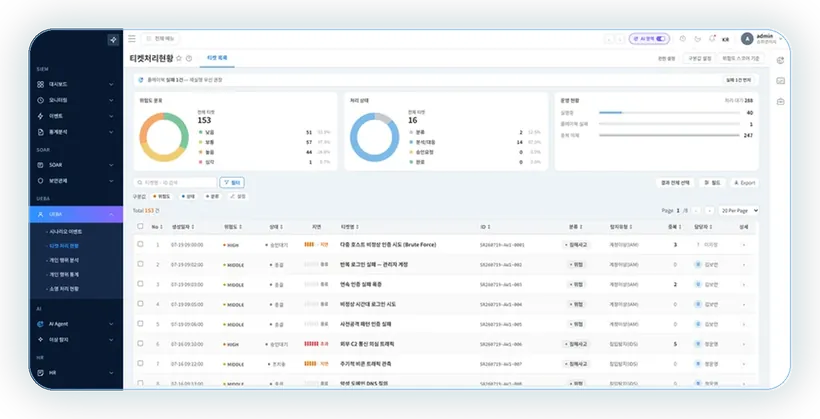The width and height of the screenshot is (820, 419).
Task: Click the 실행중 progress bar
Action: pyautogui.click(x=669, y=112)
